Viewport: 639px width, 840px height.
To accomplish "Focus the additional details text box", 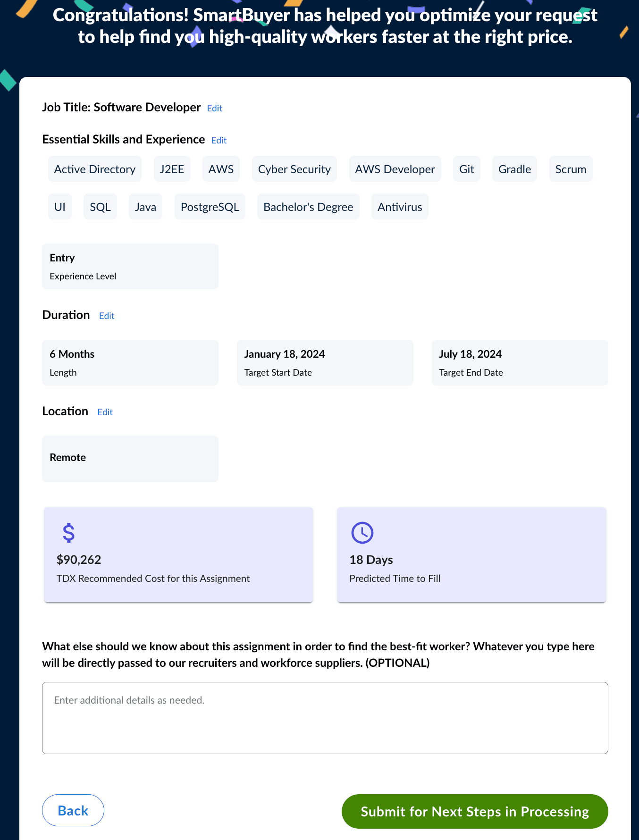I will pos(325,718).
